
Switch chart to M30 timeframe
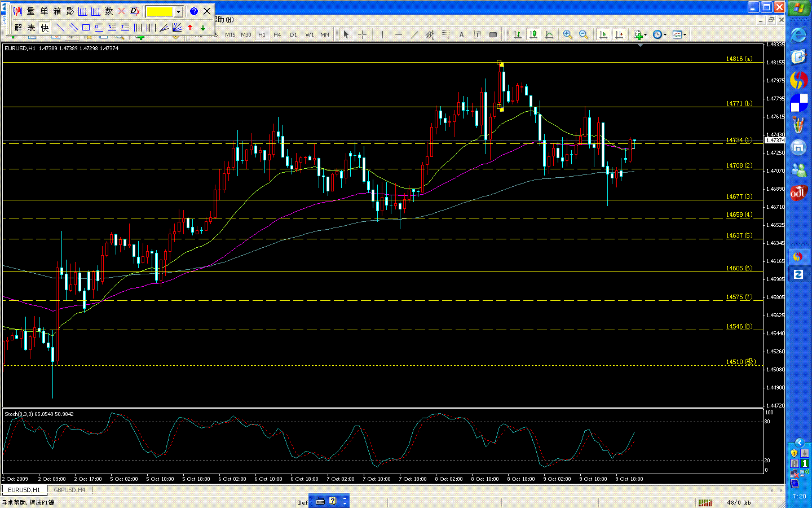pyautogui.click(x=246, y=35)
